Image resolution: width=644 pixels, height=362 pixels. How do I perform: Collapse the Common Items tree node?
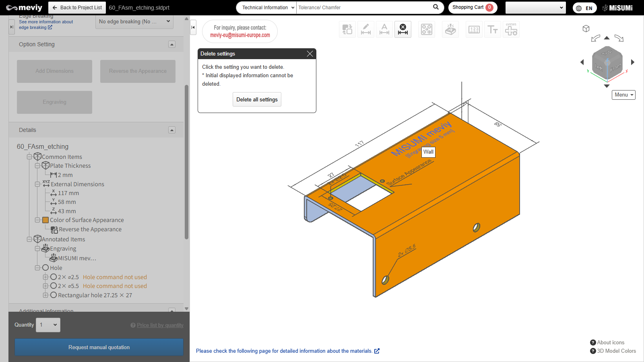point(29,157)
